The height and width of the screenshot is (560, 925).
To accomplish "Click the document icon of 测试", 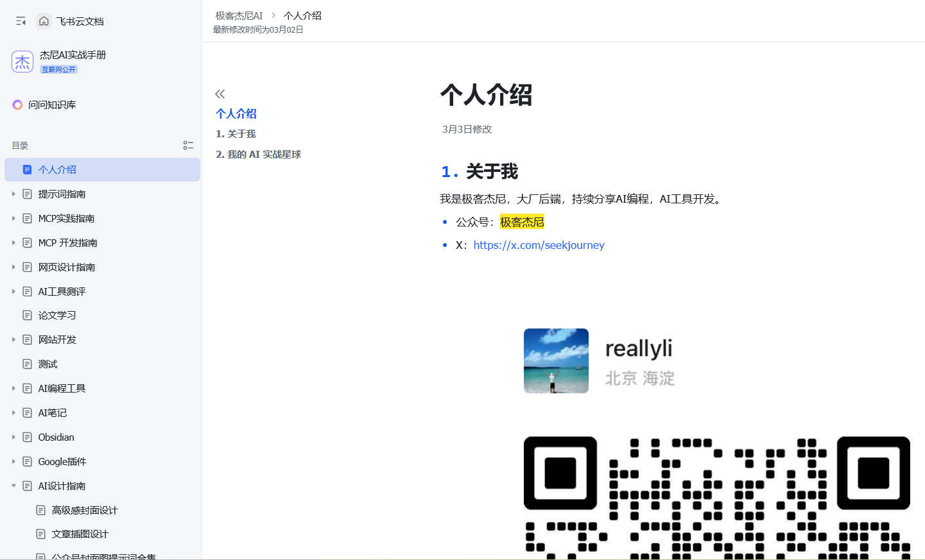I will [27, 364].
